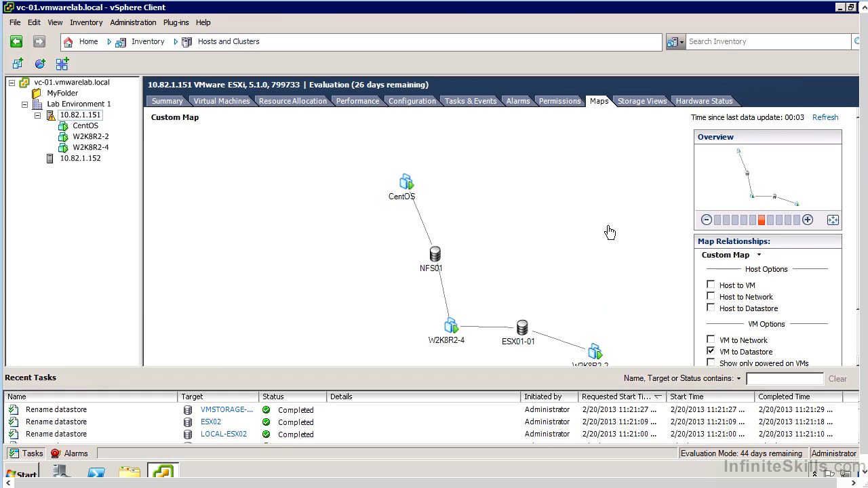Open the Custom Map dropdown

pyautogui.click(x=759, y=255)
